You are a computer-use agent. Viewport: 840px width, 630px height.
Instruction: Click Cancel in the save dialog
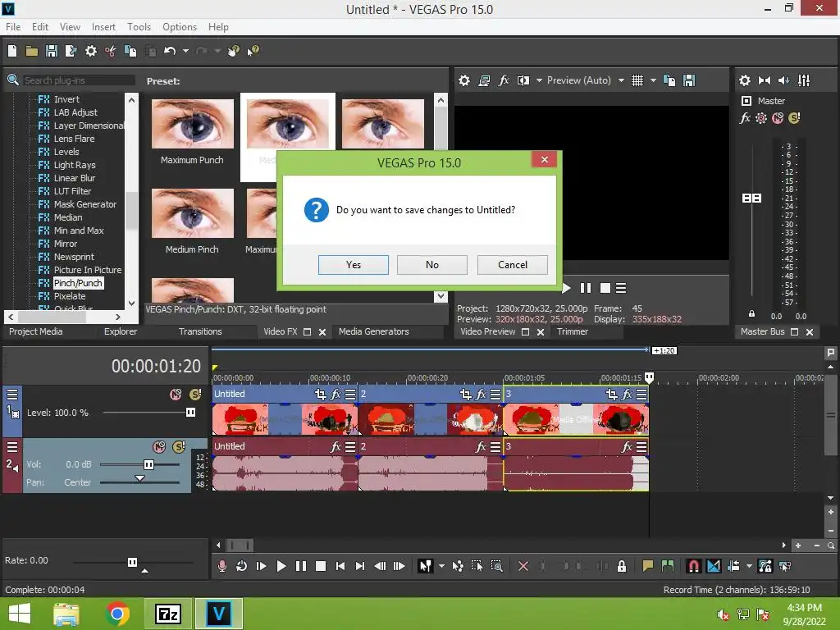[513, 265]
